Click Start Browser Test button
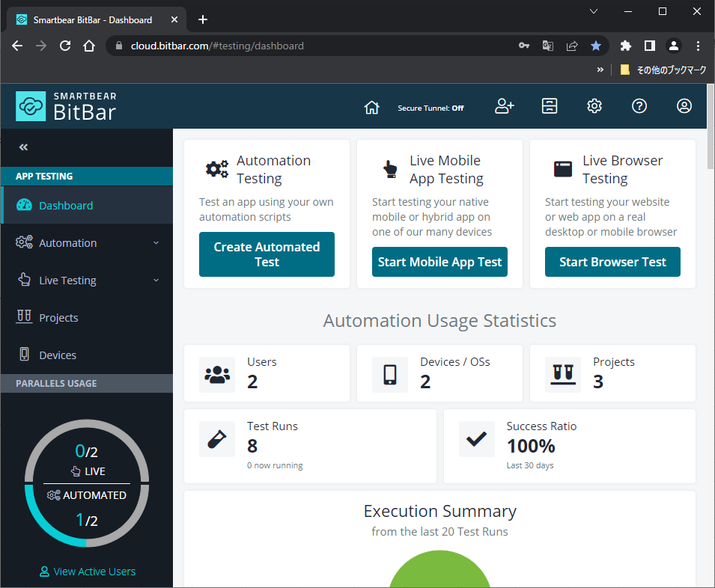Image resolution: width=715 pixels, height=588 pixels. pyautogui.click(x=612, y=262)
